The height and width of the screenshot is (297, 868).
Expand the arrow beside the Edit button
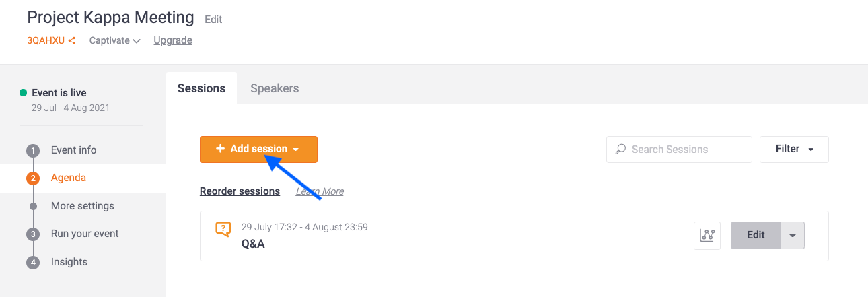tap(793, 236)
